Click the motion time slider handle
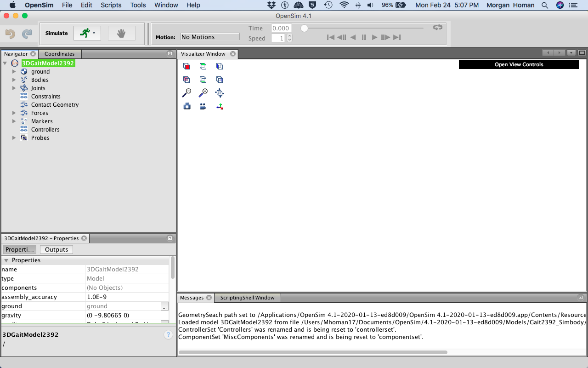Screen dimensions: 588x368 pos(304,28)
